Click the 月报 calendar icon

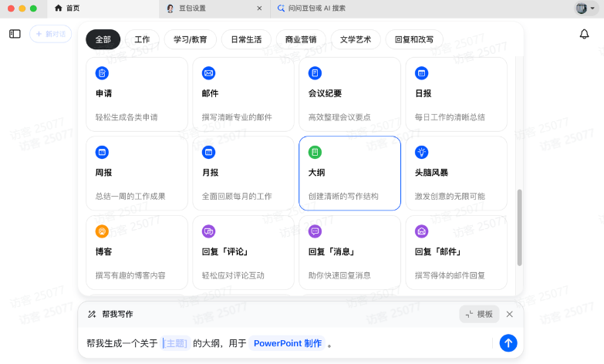click(x=208, y=152)
